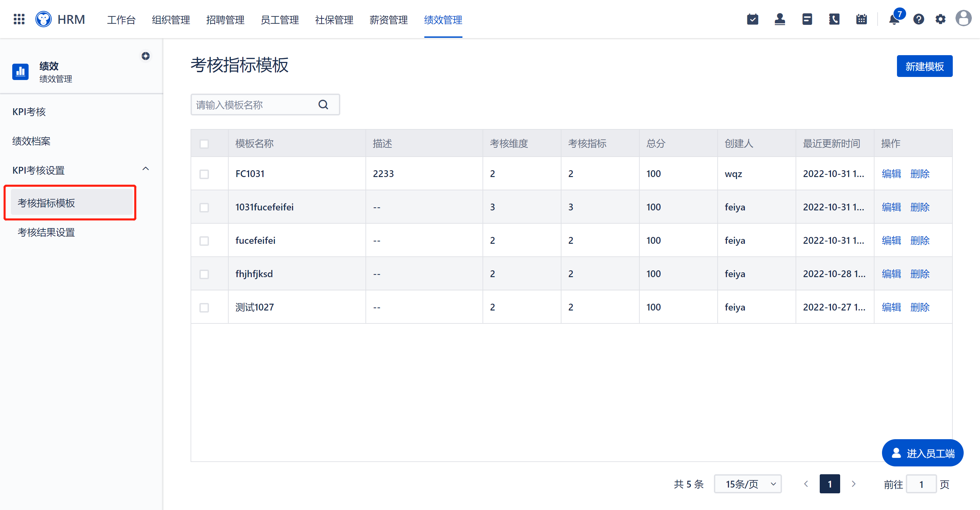Switch to the 社保管理 tab
The image size is (980, 510).
[x=334, y=20]
